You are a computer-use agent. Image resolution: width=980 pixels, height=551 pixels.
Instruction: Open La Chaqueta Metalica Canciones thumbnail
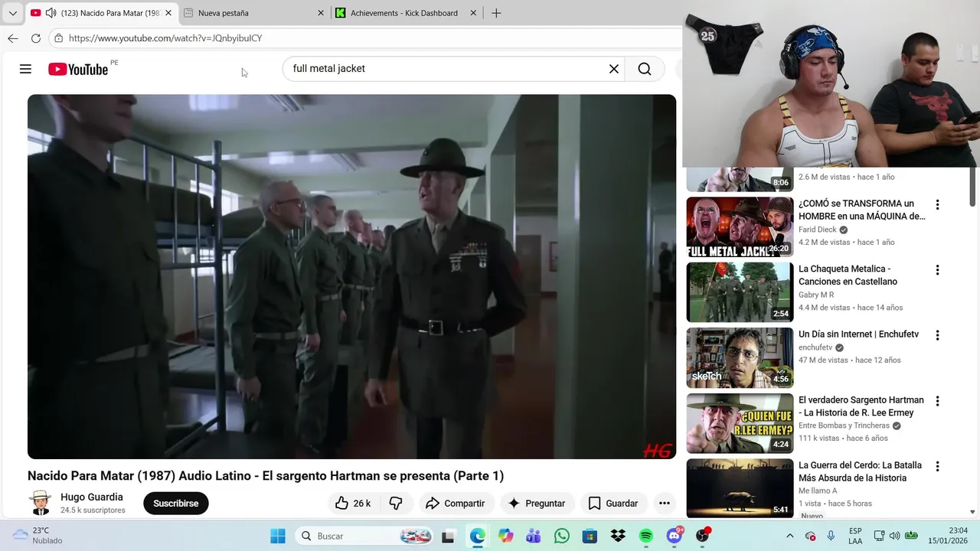[x=740, y=292]
